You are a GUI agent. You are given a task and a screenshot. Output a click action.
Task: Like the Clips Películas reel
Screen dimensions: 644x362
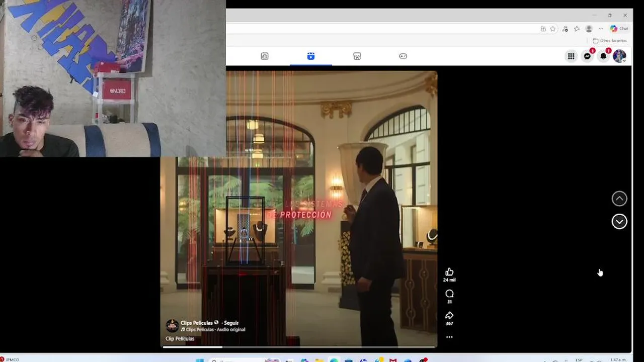[449, 272]
